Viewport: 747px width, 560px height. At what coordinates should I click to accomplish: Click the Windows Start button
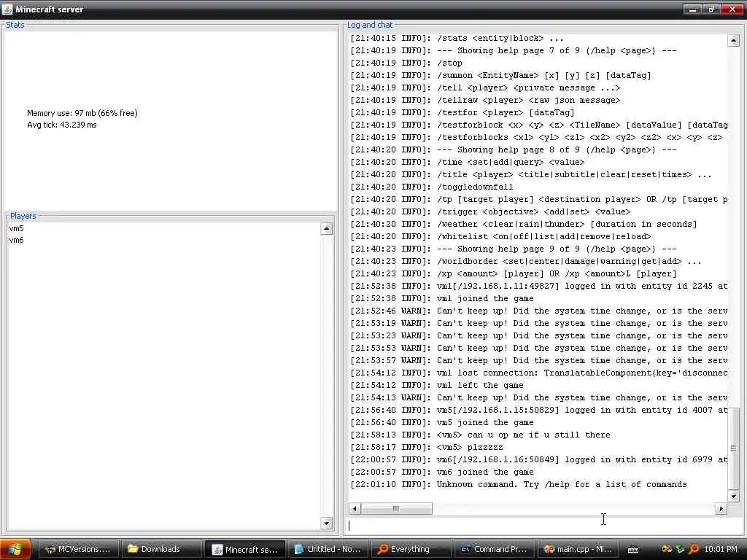point(15,549)
